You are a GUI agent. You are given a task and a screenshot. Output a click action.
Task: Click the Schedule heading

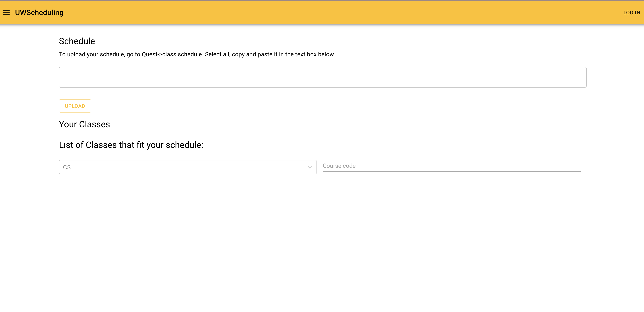[77, 41]
